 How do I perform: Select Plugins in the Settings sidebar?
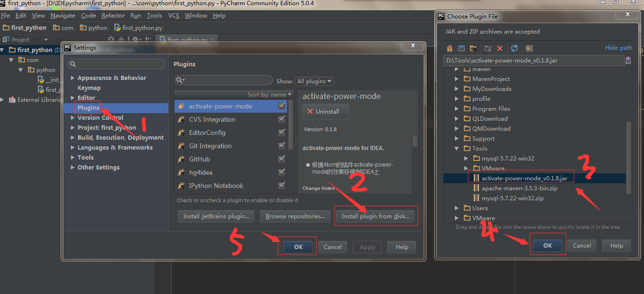point(88,107)
